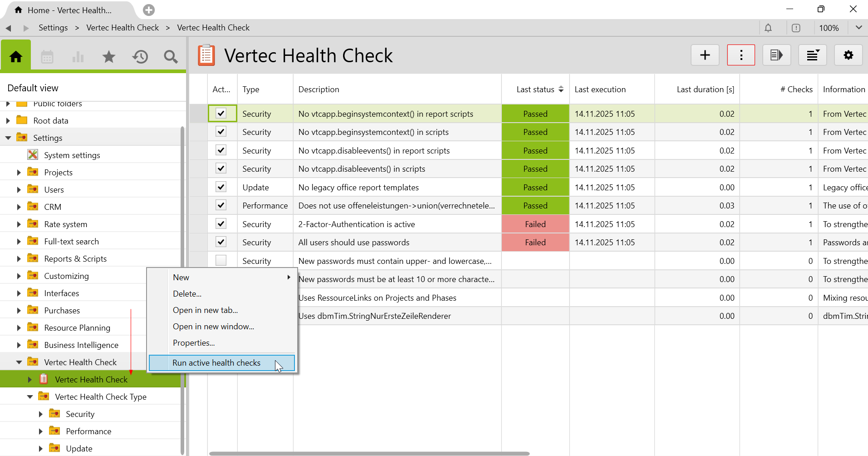Choose Open in new tab from menu
The image size is (868, 456).
[x=205, y=310]
